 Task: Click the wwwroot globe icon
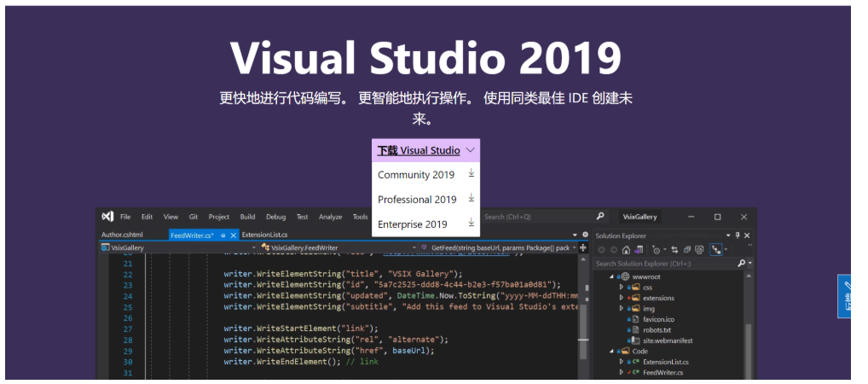(625, 276)
